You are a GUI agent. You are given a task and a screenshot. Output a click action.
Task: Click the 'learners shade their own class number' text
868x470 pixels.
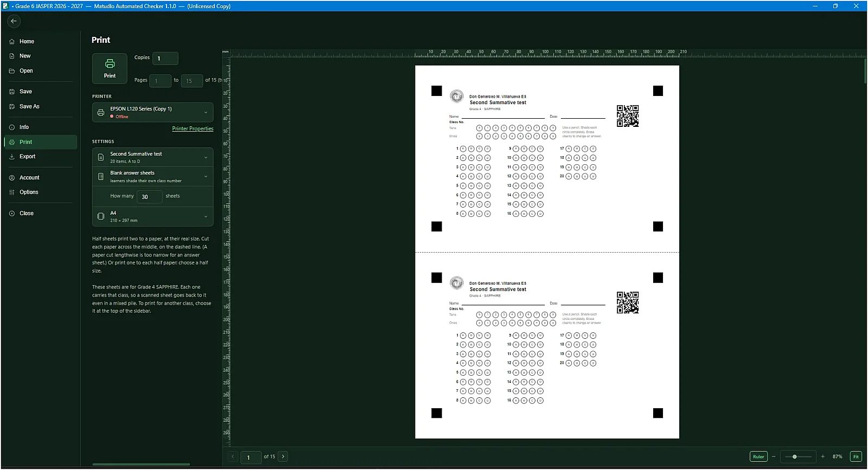[x=146, y=181]
